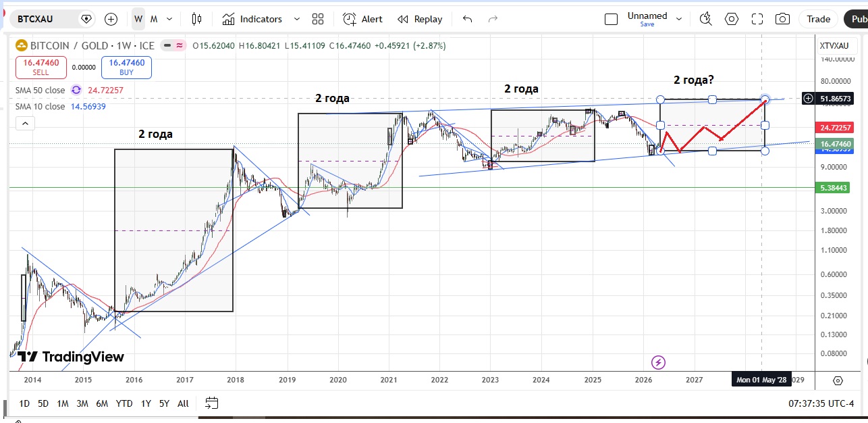
Task: Expand the timeframe interval dropdown
Action: [169, 19]
